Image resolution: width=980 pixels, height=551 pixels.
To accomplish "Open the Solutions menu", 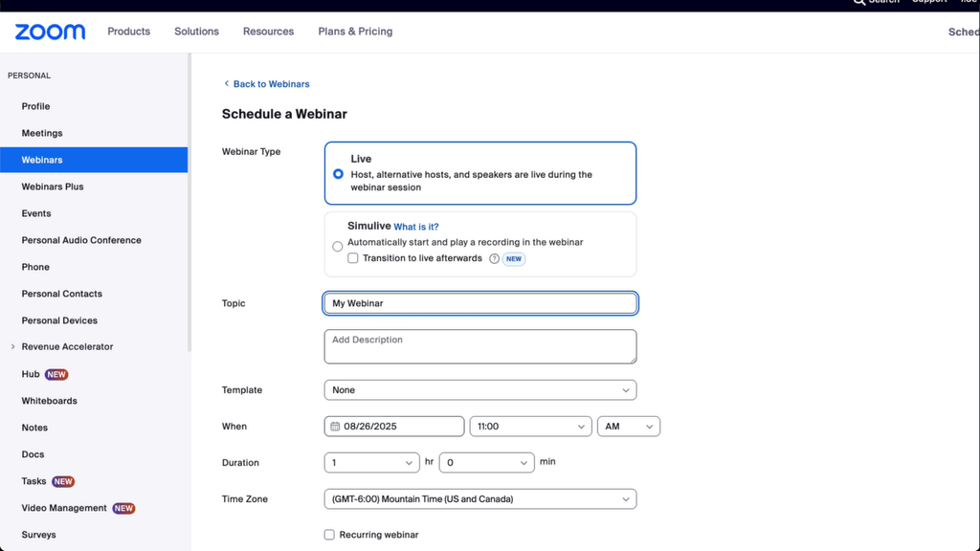I will (x=196, y=32).
